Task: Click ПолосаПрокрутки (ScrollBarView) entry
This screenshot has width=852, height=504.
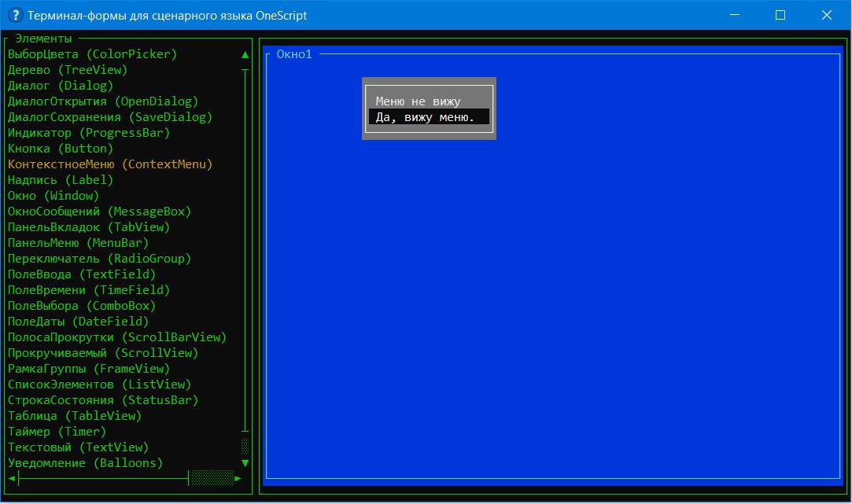Action: point(117,337)
